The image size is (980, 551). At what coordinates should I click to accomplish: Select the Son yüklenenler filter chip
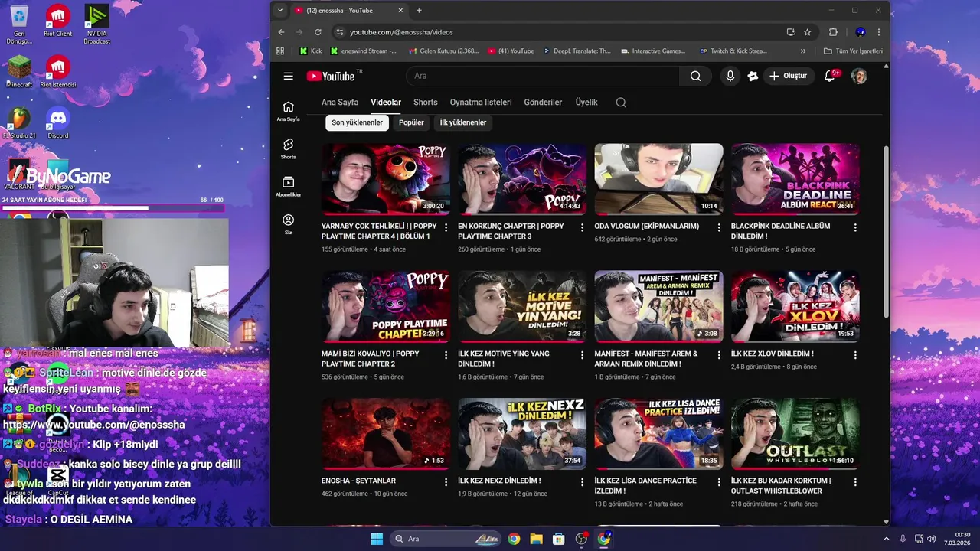358,122
